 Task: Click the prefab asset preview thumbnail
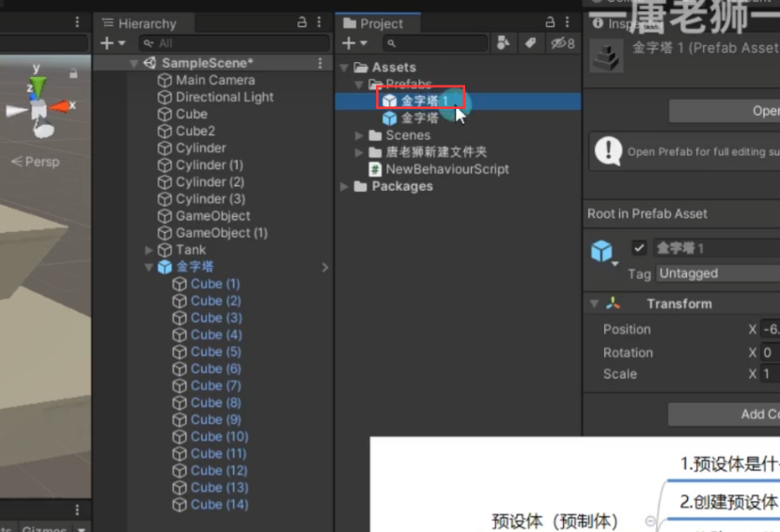point(606,56)
